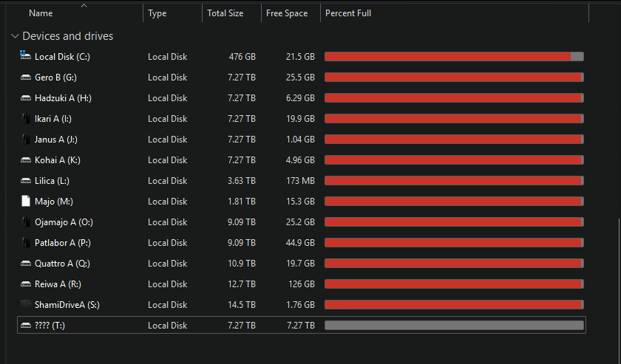This screenshot has height=364, width=621.
Task: Click the Hadzuki A (H:) drive icon
Action: coord(26,98)
